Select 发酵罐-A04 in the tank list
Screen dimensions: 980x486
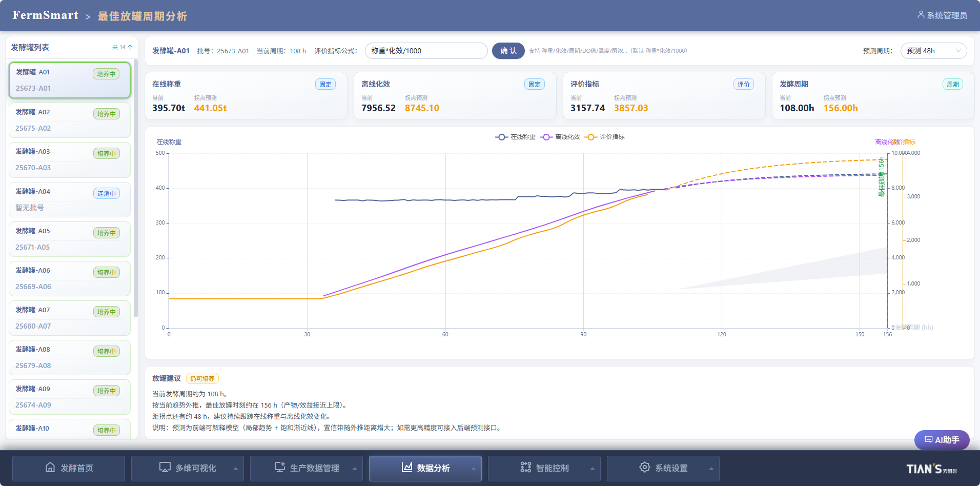(x=70, y=199)
